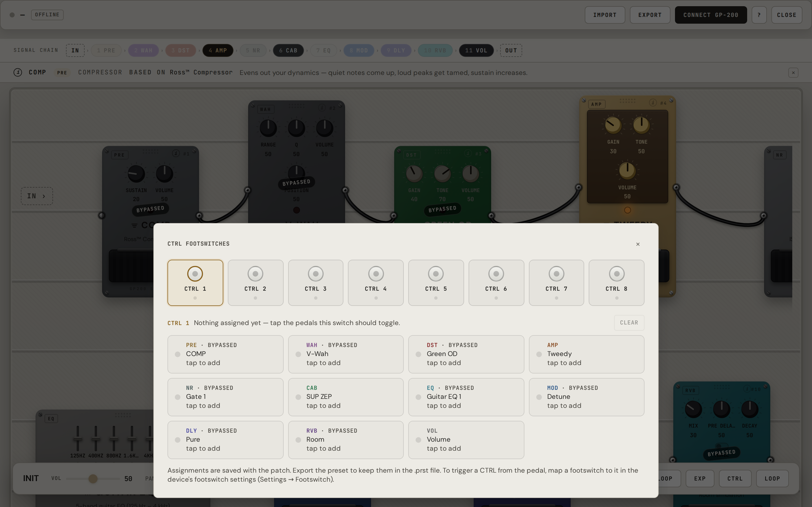Image resolution: width=812 pixels, height=507 pixels.
Task: Open the help question mark button
Action: tap(759, 15)
